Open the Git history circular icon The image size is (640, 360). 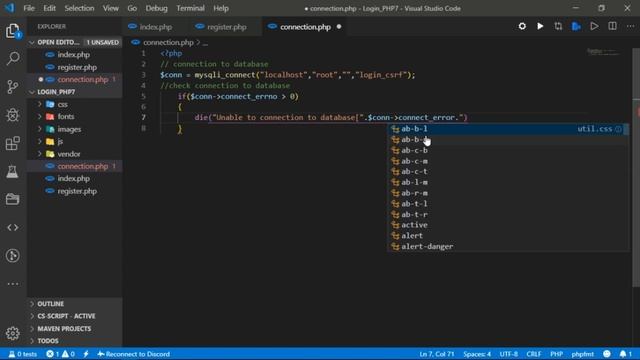(13, 256)
